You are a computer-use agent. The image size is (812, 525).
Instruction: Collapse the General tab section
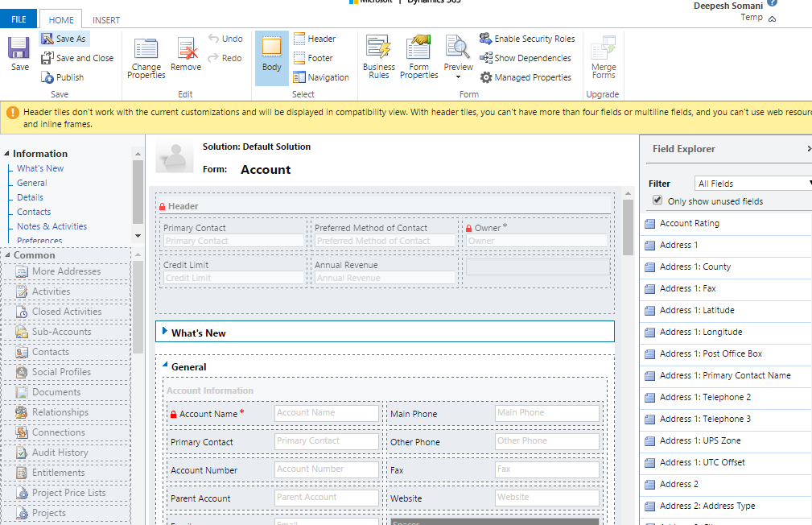(165, 365)
